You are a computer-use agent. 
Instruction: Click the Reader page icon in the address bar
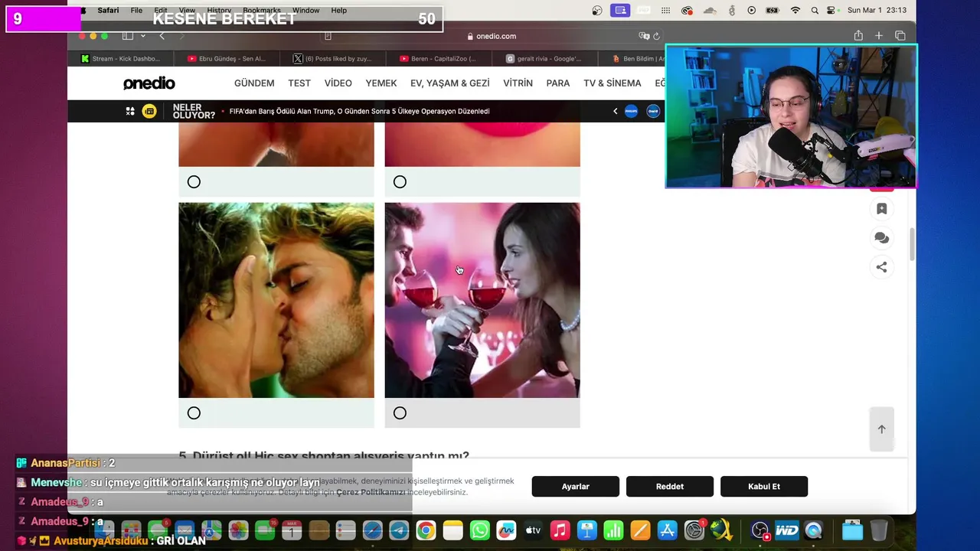328,36
